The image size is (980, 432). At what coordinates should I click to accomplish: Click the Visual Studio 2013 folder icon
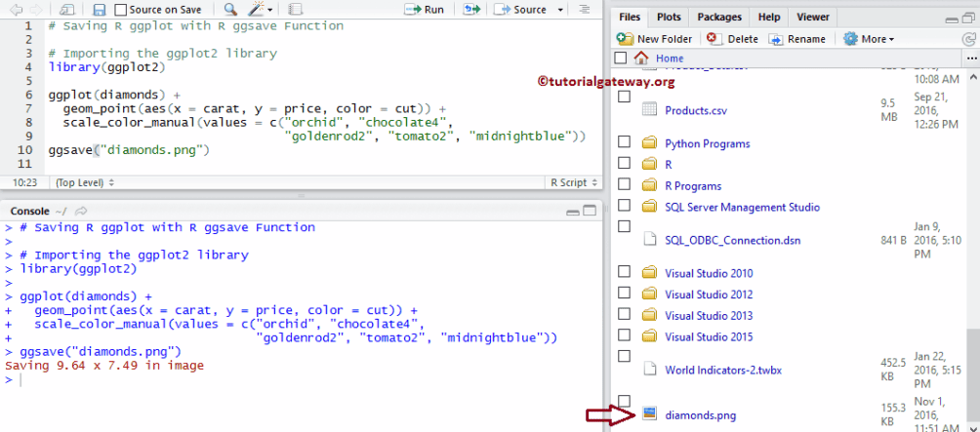pyautogui.click(x=650, y=316)
